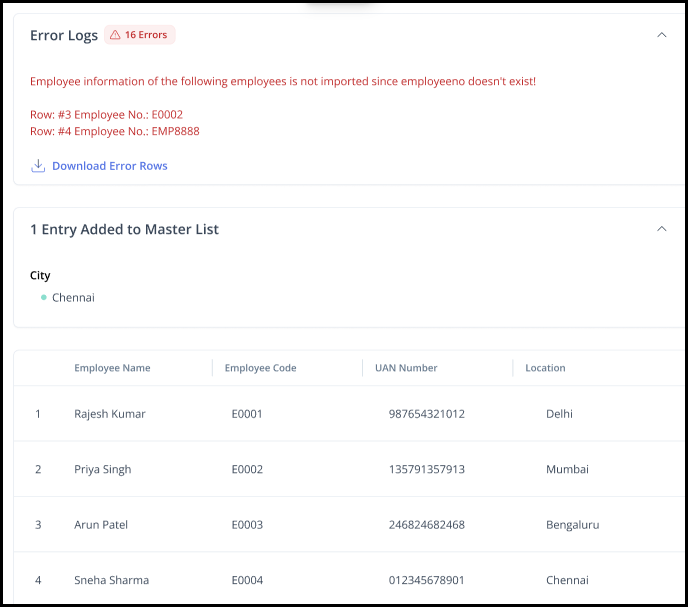Collapse the Entry Added to Master List section
This screenshot has width=688, height=607.
pyautogui.click(x=662, y=229)
